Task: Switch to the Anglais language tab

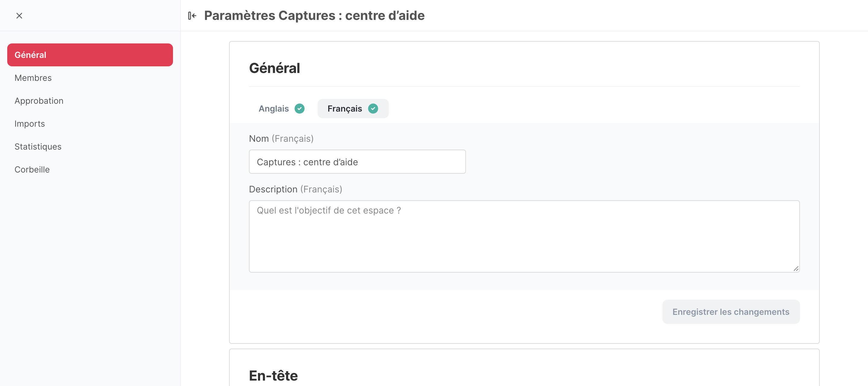Action: (281, 109)
